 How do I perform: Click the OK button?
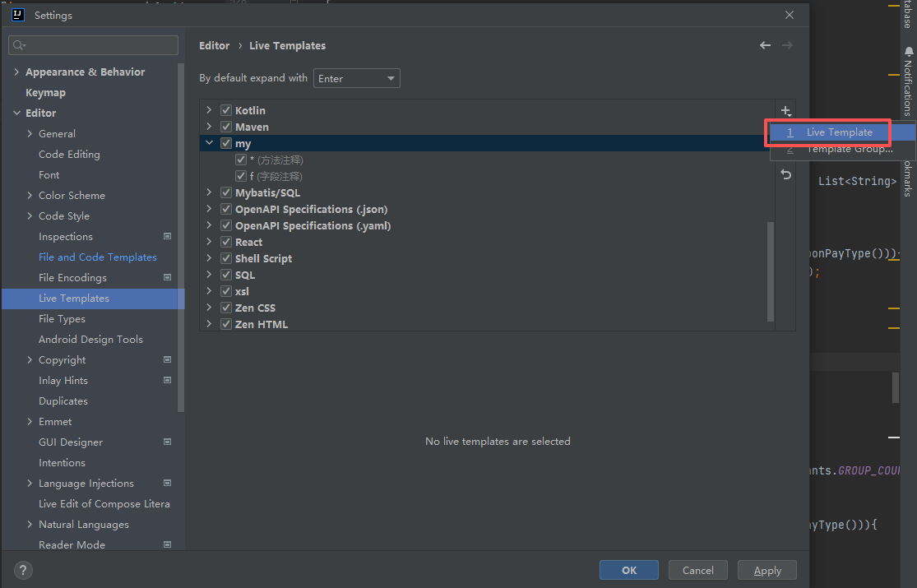pos(629,570)
